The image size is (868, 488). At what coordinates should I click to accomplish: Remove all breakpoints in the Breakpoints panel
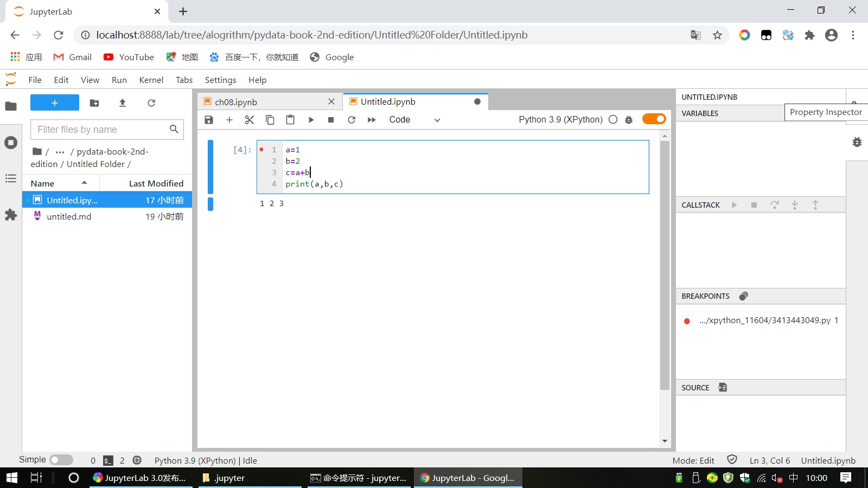pos(744,296)
